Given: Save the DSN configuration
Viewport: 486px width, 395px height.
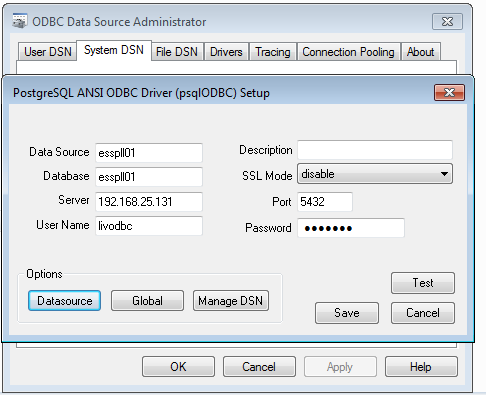Looking at the screenshot, I should [347, 313].
